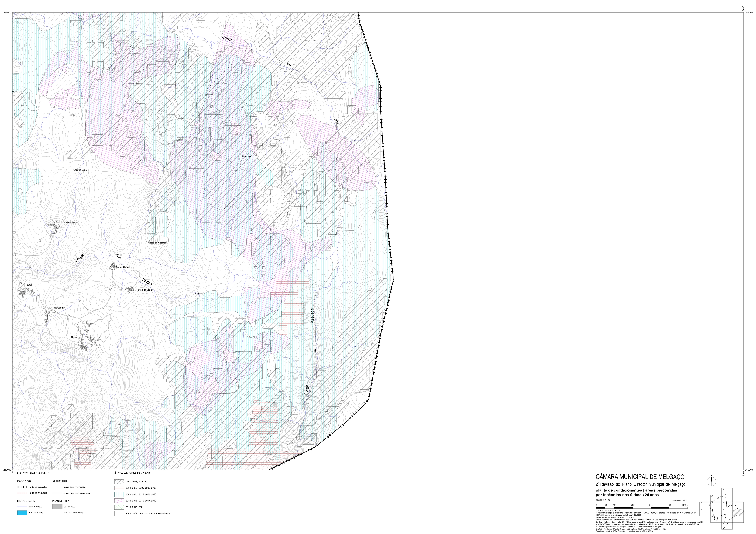Click the 'CARTOGRAFIA BASE' legend heading
The image size is (756, 534).
click(33, 473)
